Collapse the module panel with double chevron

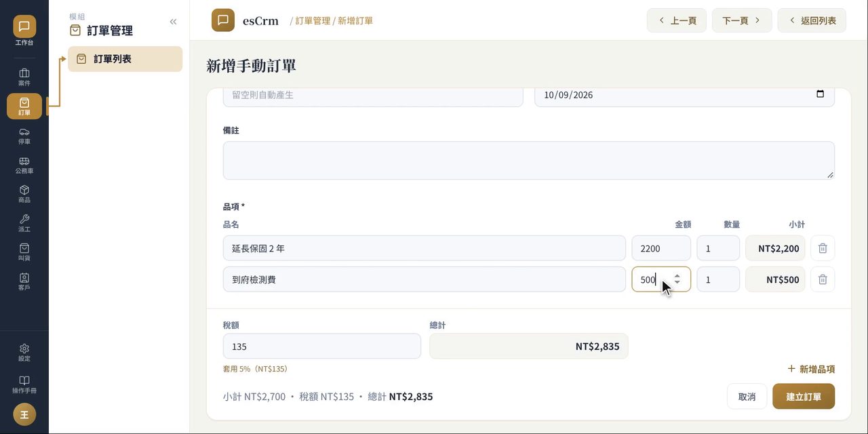point(173,22)
